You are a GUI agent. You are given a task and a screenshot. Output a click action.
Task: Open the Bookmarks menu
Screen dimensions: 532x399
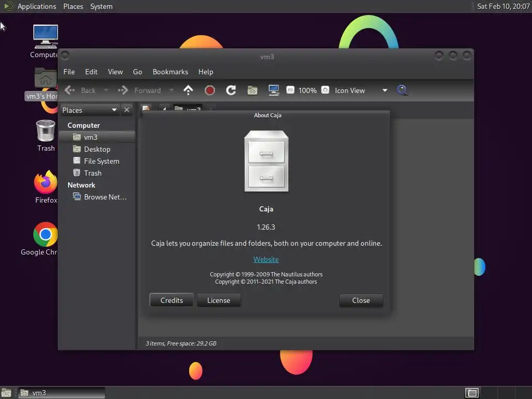(170, 72)
